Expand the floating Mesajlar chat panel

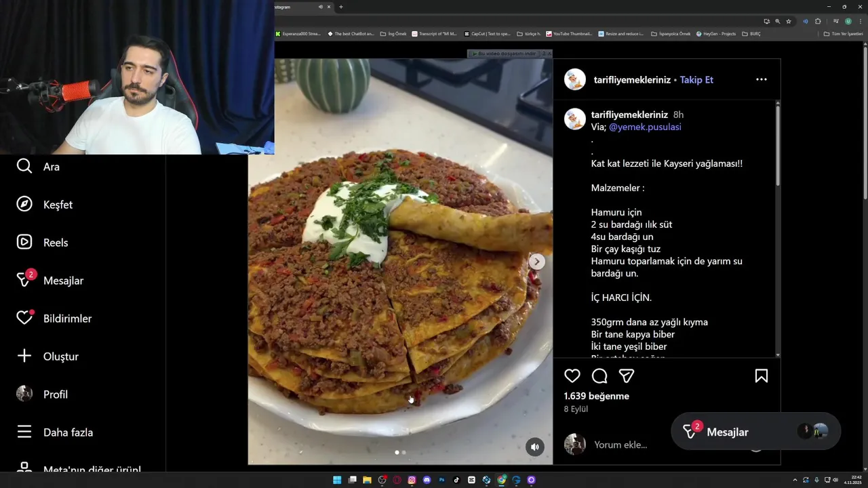(x=755, y=432)
